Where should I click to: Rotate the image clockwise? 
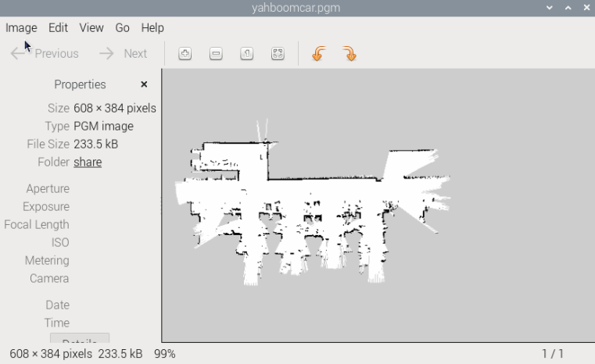click(349, 54)
